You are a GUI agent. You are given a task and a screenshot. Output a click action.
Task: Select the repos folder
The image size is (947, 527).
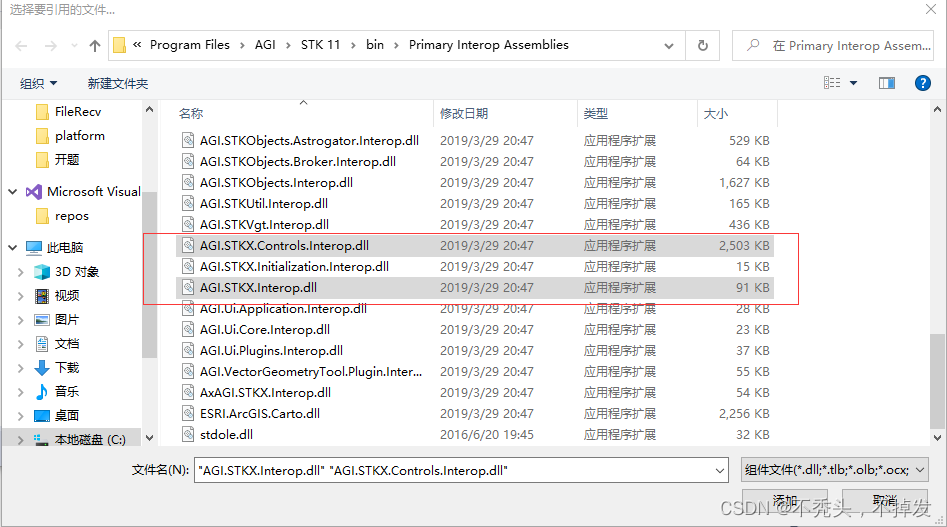pos(71,216)
